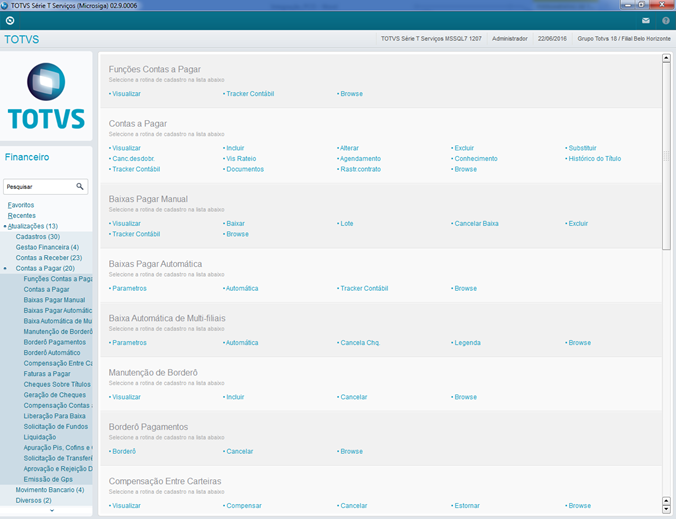Click Cancelar Baixa link

(476, 224)
